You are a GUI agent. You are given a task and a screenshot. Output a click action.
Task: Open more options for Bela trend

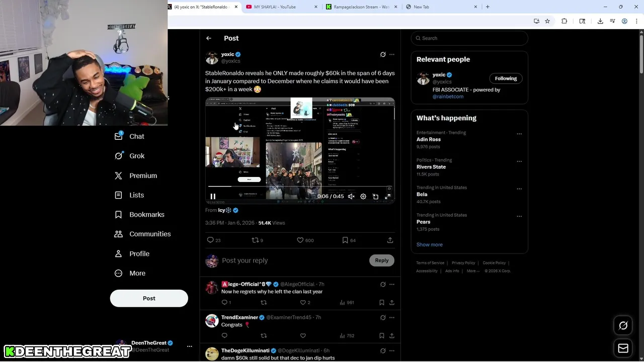[x=519, y=189]
